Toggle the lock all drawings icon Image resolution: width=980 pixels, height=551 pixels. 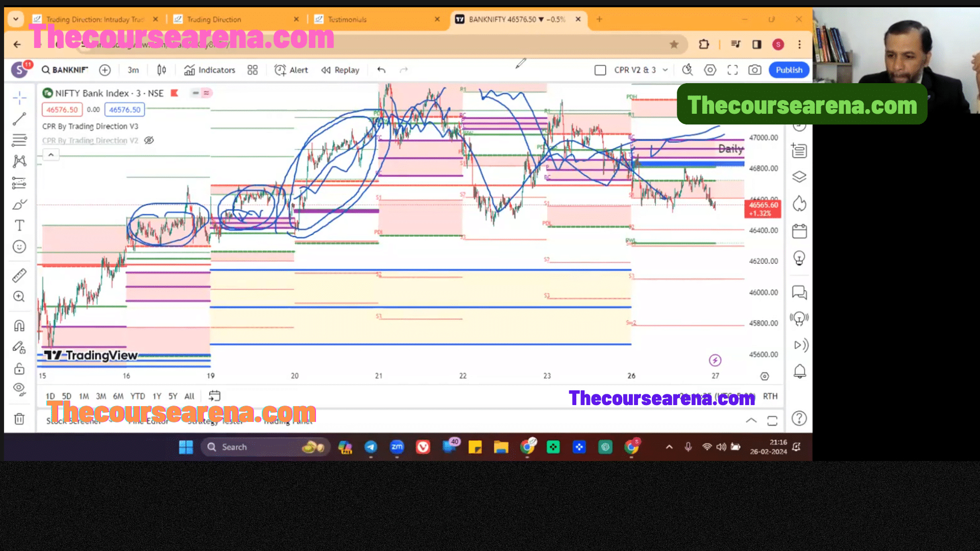tap(19, 368)
